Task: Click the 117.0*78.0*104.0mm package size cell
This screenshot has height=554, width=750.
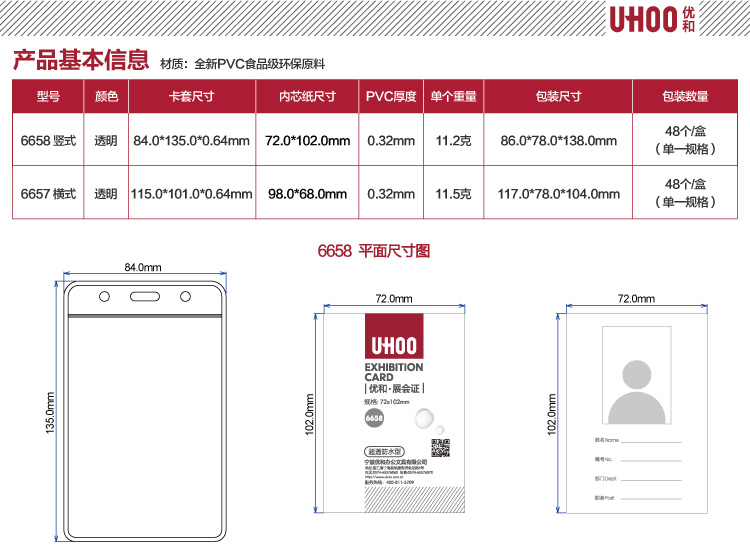Action: click(x=545, y=194)
